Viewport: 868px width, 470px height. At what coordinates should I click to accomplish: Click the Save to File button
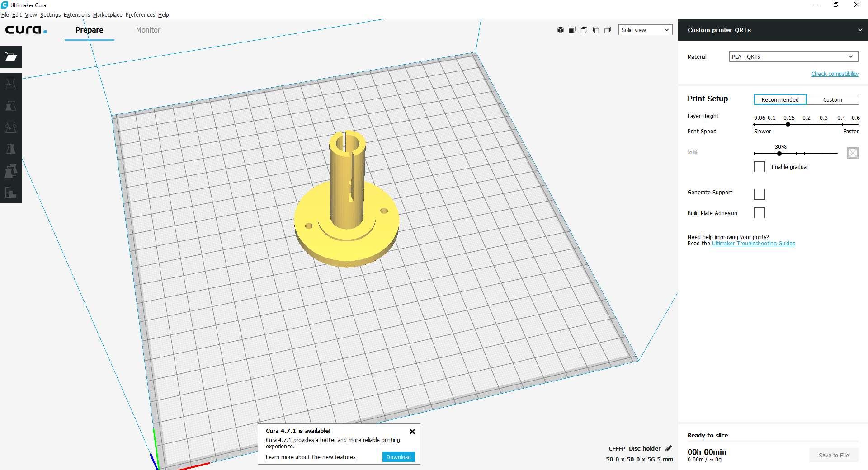(834, 455)
